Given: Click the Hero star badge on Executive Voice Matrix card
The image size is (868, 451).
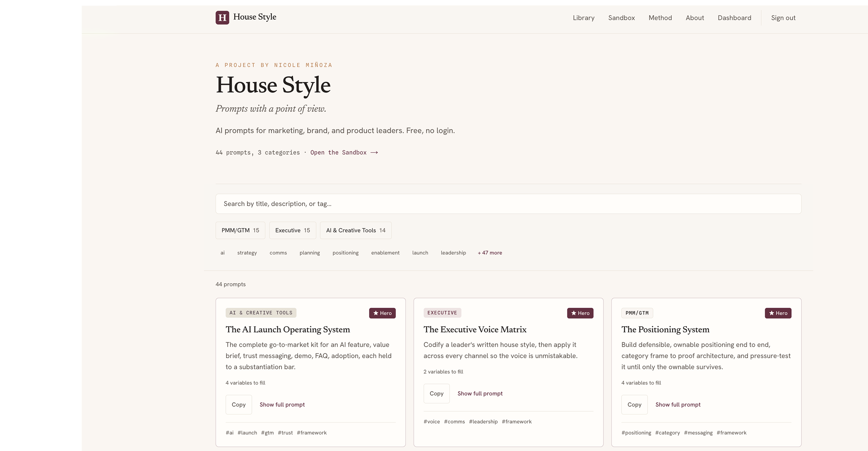Looking at the screenshot, I should 580,313.
